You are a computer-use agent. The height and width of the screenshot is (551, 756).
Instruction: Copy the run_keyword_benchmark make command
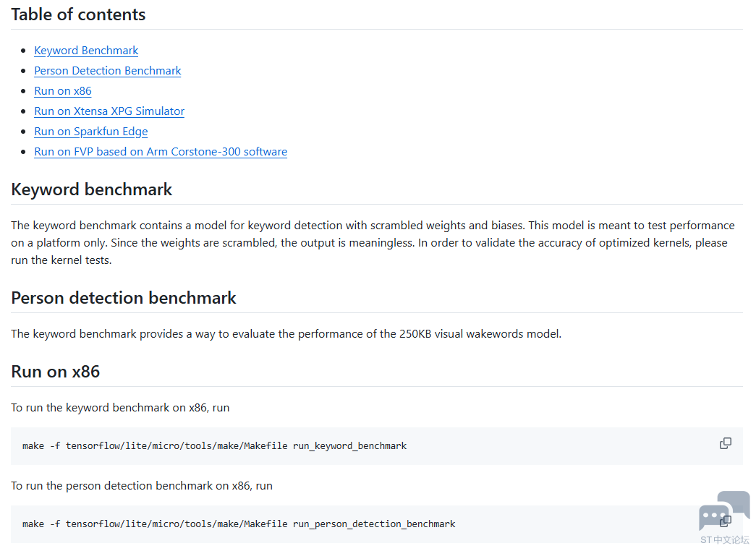(x=725, y=443)
